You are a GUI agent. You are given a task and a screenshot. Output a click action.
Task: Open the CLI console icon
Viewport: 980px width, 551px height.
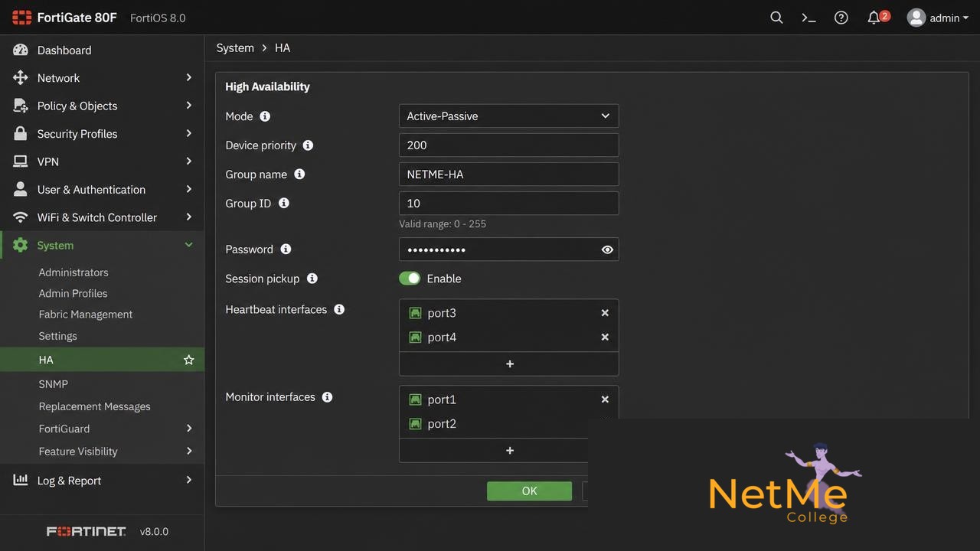point(808,18)
